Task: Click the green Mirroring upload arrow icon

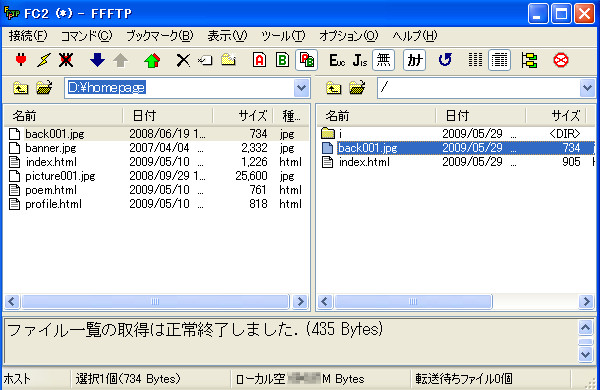Action: (152, 60)
